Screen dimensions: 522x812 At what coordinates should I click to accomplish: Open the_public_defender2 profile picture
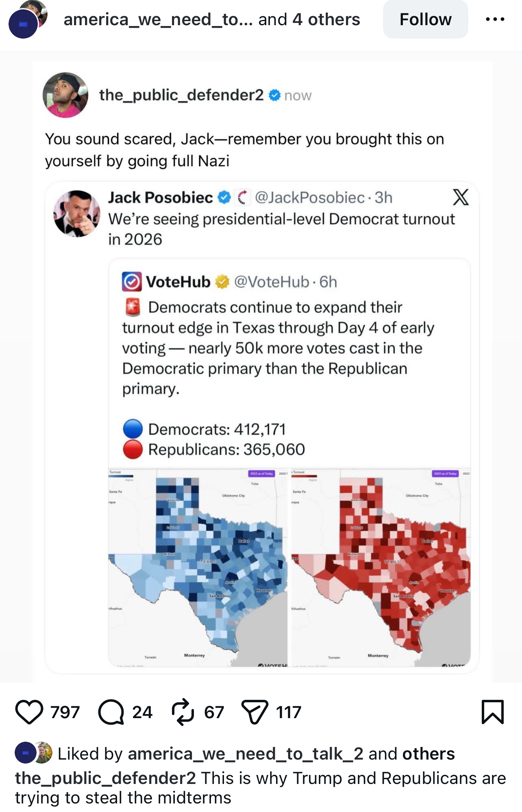[65, 95]
